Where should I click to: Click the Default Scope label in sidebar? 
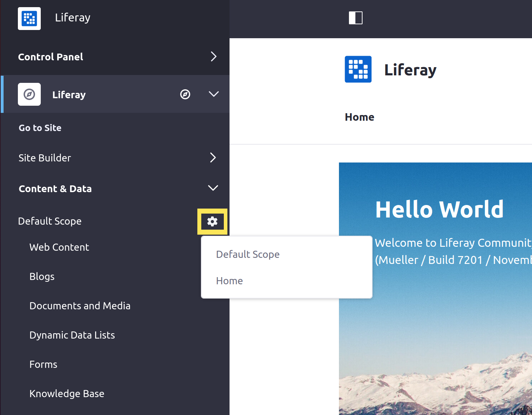50,221
